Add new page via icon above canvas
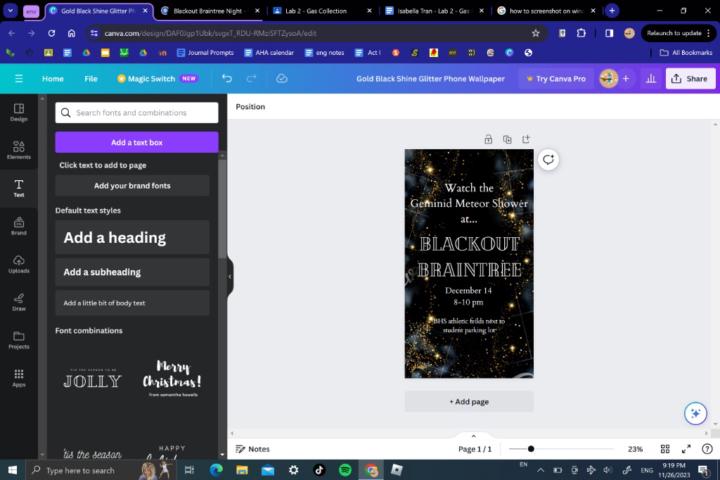The image size is (720, 480). pyautogui.click(x=526, y=139)
